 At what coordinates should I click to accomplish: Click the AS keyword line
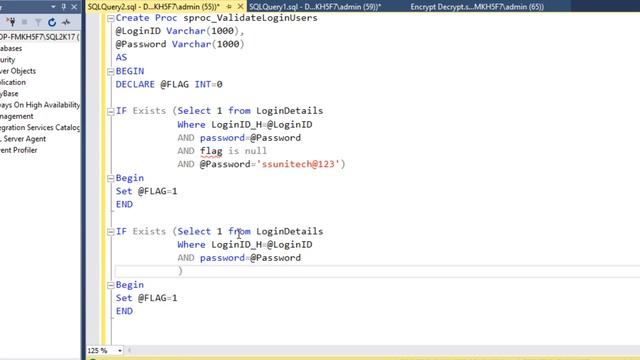(121, 57)
